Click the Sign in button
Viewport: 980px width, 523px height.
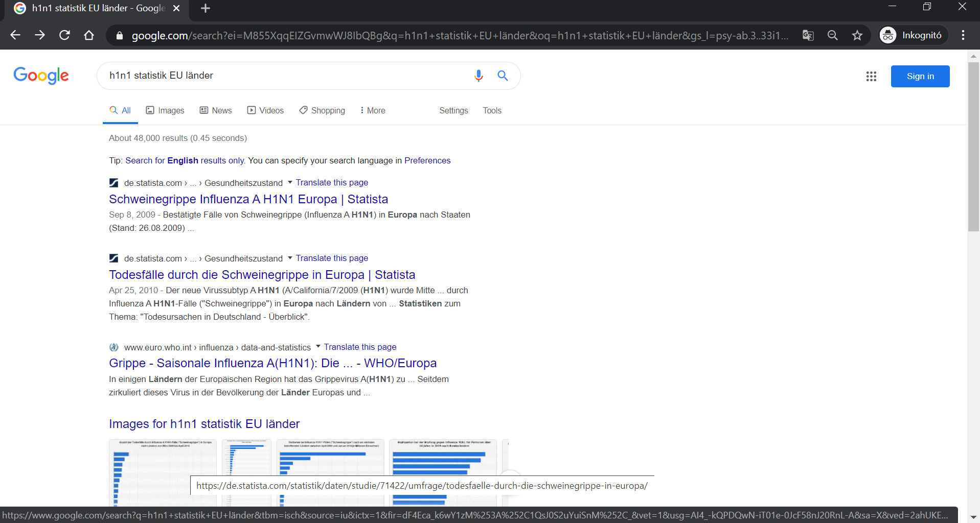[x=920, y=76]
